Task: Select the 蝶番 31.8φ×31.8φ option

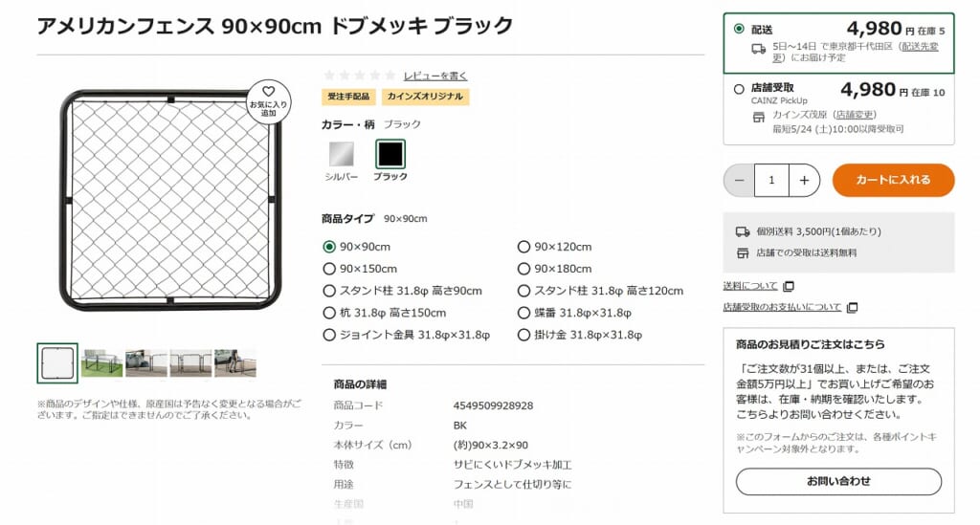Action: [x=524, y=313]
